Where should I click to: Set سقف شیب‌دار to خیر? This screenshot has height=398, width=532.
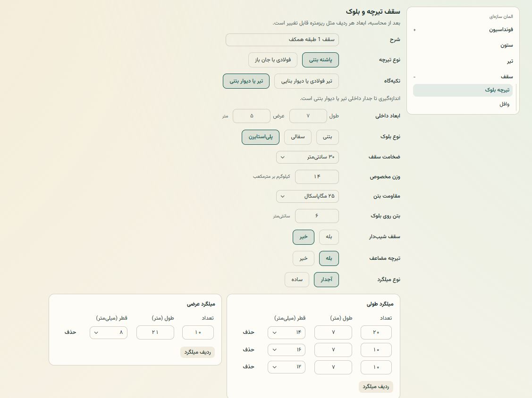[x=304, y=237]
